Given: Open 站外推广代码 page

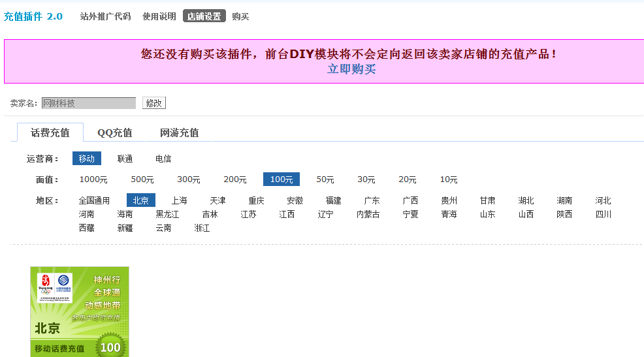Looking at the screenshot, I should point(105,16).
